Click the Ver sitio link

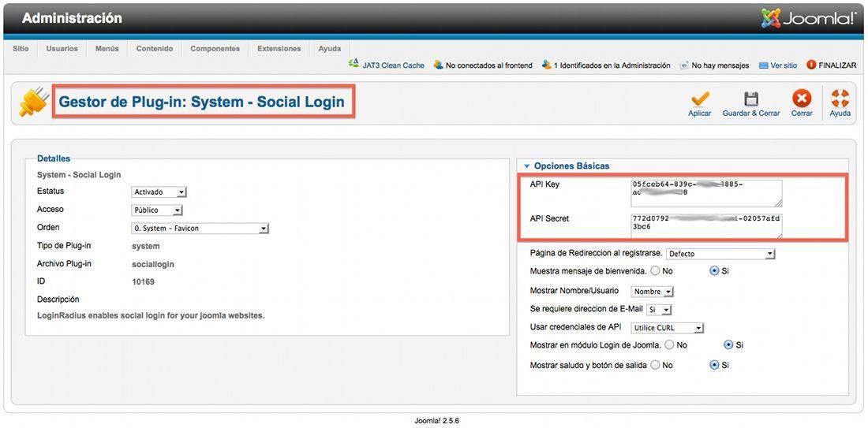(784, 65)
